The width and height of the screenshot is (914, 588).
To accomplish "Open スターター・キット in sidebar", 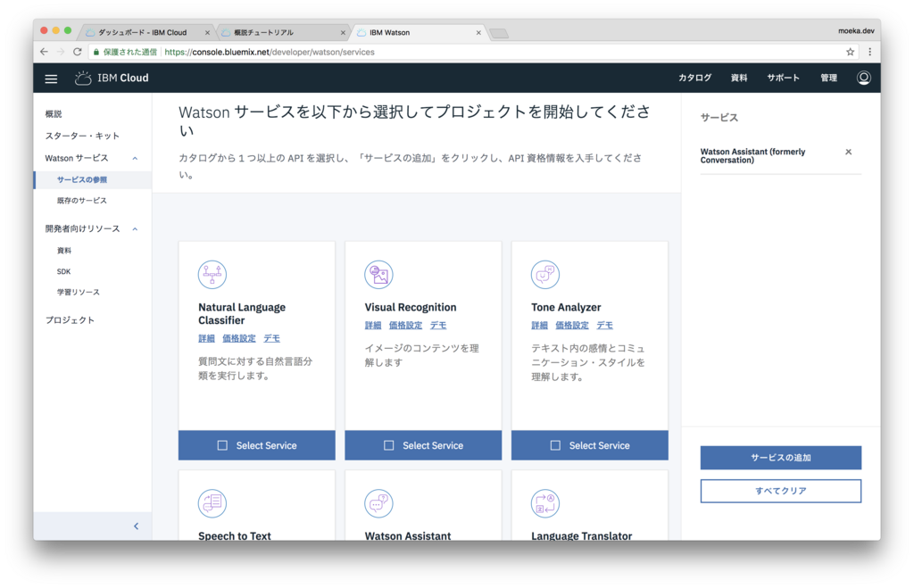I will pyautogui.click(x=82, y=136).
